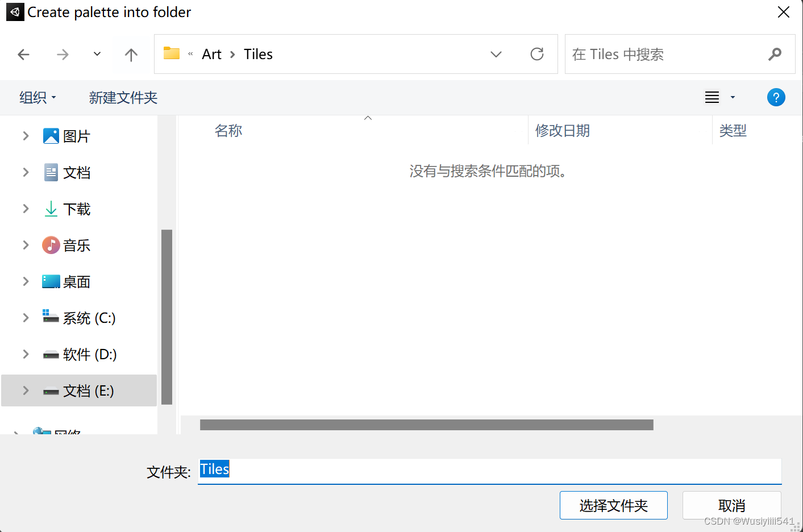Click the Back navigation arrow
Viewport: 803px width, 532px height.
pos(23,54)
